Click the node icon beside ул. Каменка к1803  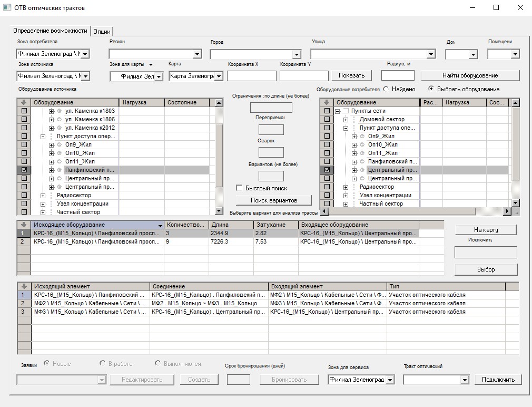60,111
